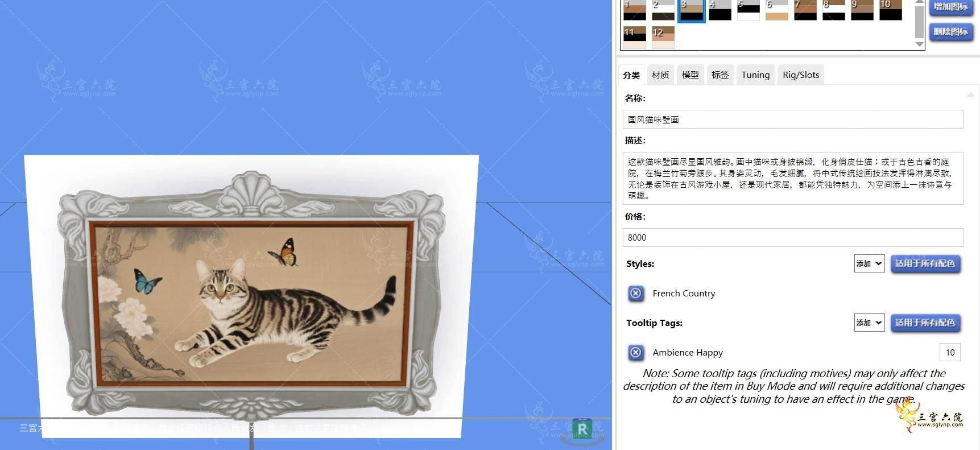
Task: Click 删除图标 button
Action: pos(950,32)
